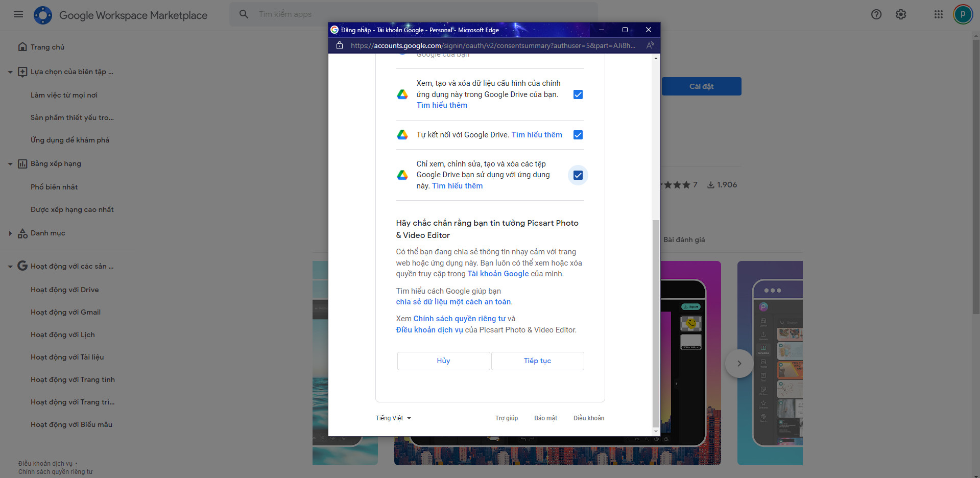This screenshot has width=980, height=478.
Task: Click the Tiếp tục button
Action: 537,361
